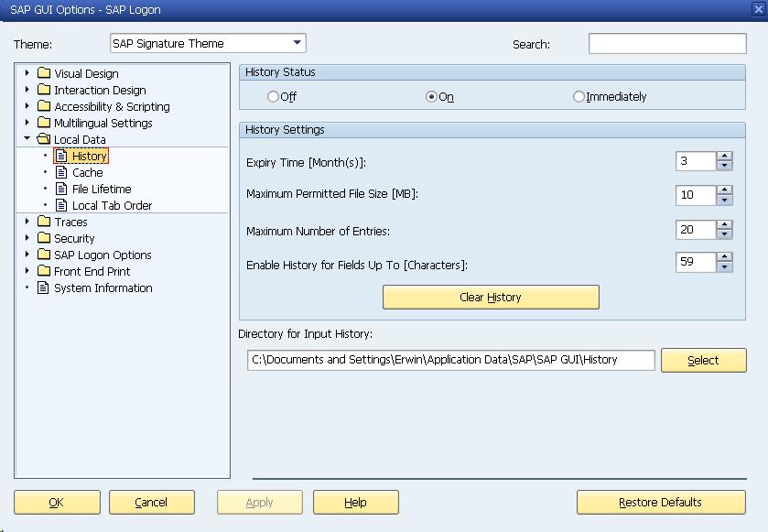Increase the Maximum Permitted File Size value

coord(724,190)
